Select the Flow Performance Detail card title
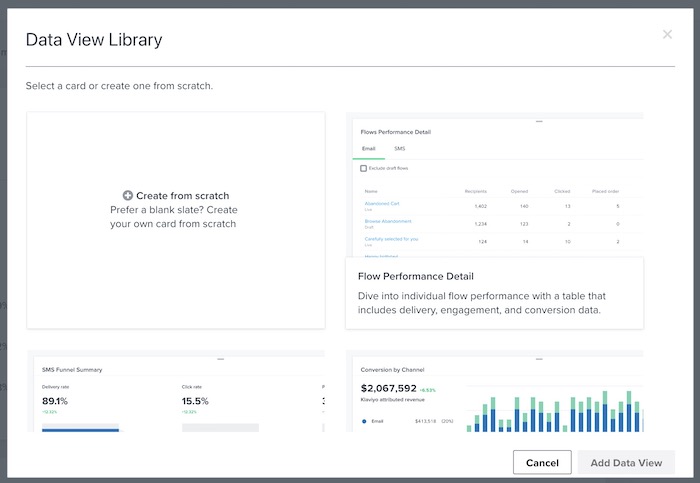This screenshot has height=483, width=700. point(415,276)
